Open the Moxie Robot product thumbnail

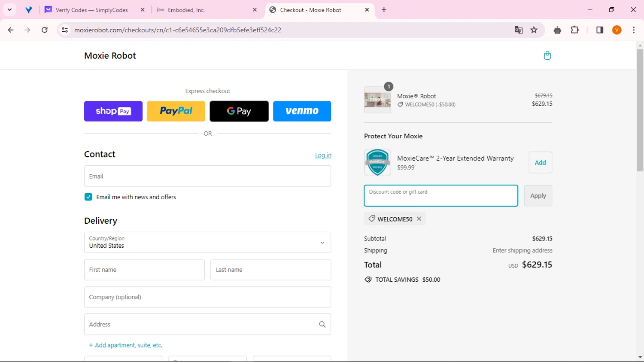pos(377,100)
